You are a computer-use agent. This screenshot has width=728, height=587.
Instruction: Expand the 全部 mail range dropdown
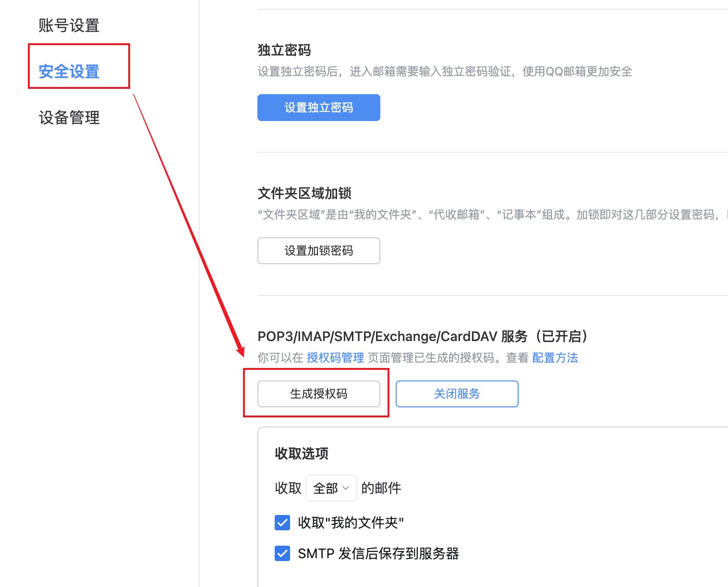[x=331, y=488]
